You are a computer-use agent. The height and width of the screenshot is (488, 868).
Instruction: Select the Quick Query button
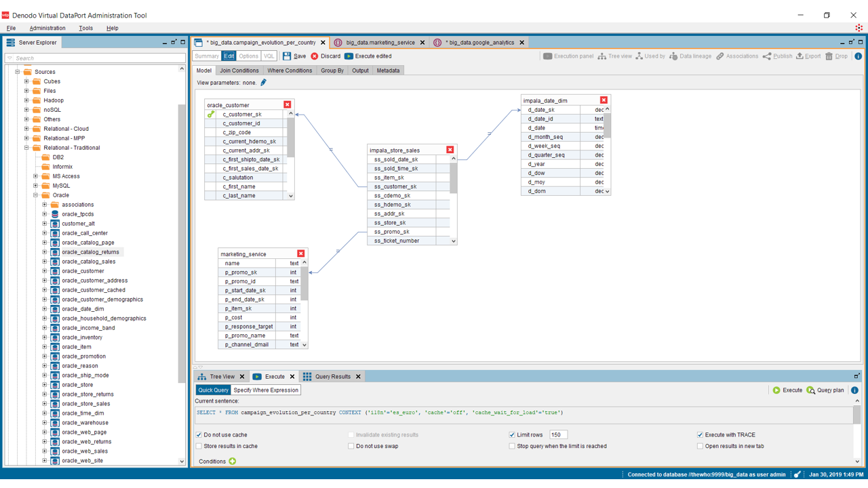click(x=213, y=390)
